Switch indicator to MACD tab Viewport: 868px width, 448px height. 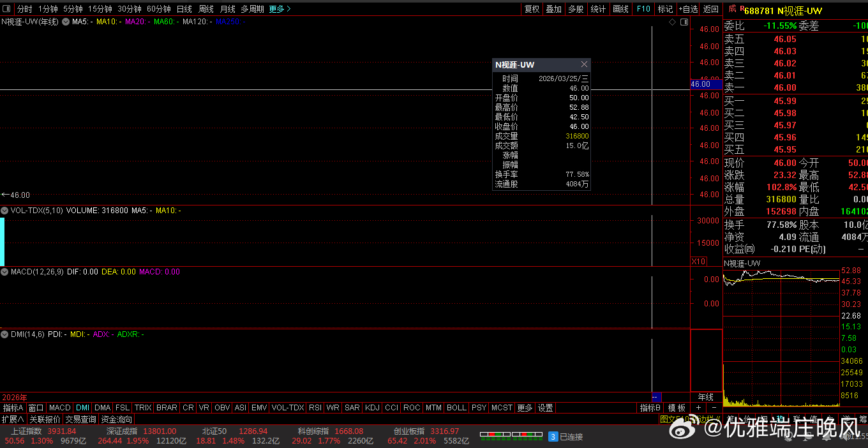coord(60,408)
